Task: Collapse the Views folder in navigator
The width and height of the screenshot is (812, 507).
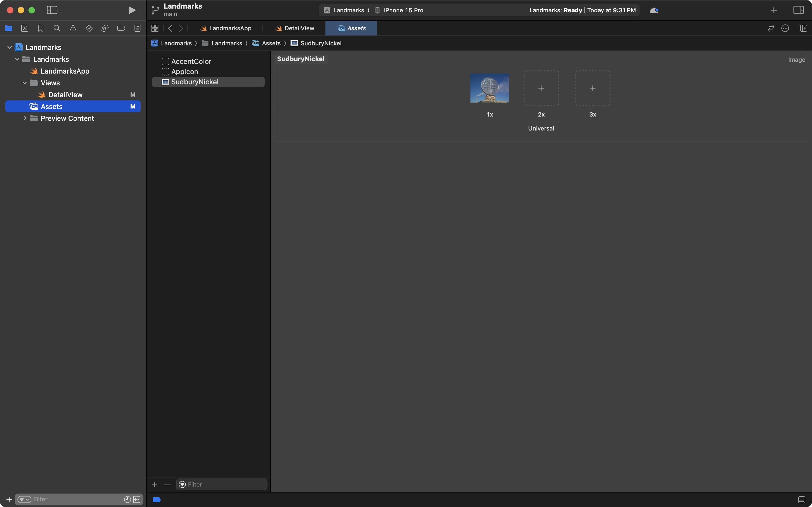Action: click(24, 83)
